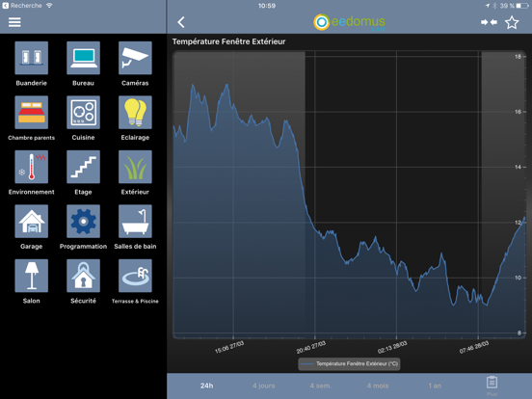Tap the 07:46 28/03 axis label
Image resolution: width=532 pixels, height=399 pixels.
pyautogui.click(x=474, y=347)
